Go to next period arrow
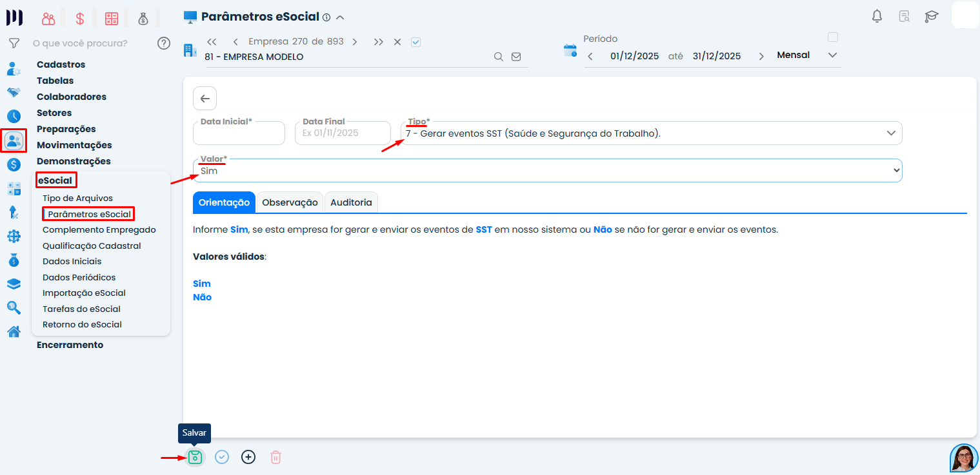This screenshot has height=475, width=980. [761, 57]
